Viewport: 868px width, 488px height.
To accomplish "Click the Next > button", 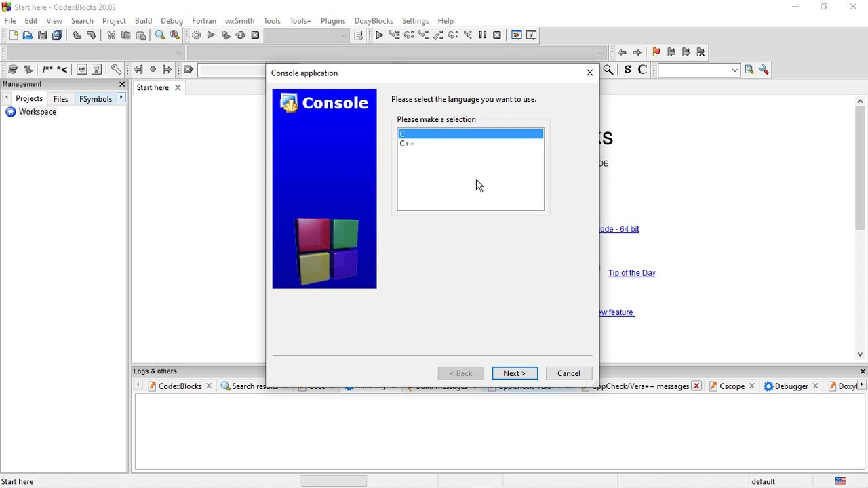I will pyautogui.click(x=515, y=373).
